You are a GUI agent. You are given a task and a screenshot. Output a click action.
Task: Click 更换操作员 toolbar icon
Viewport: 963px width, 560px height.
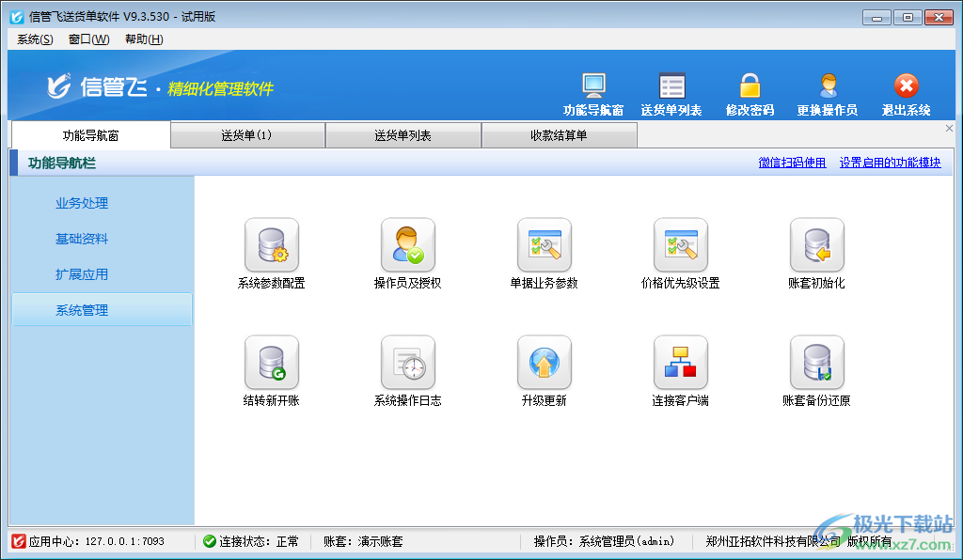(828, 86)
